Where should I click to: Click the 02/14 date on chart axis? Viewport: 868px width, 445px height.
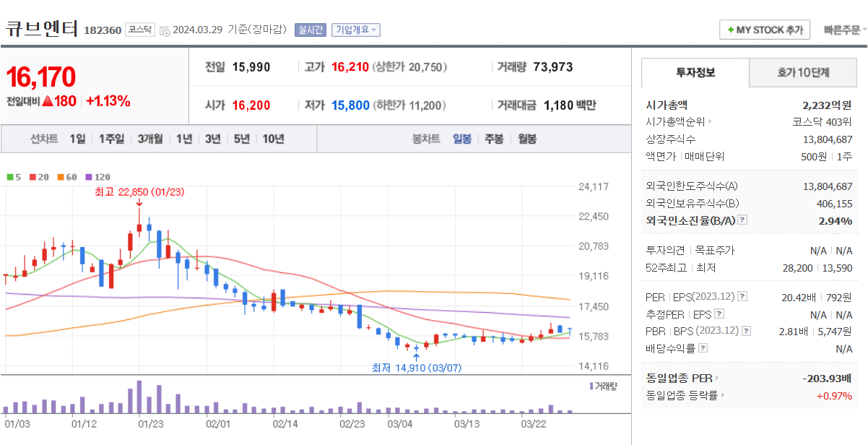pos(285,423)
